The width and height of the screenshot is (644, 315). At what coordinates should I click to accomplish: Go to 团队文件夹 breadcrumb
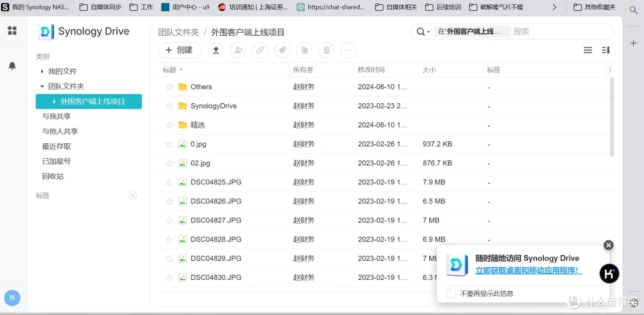tap(179, 32)
